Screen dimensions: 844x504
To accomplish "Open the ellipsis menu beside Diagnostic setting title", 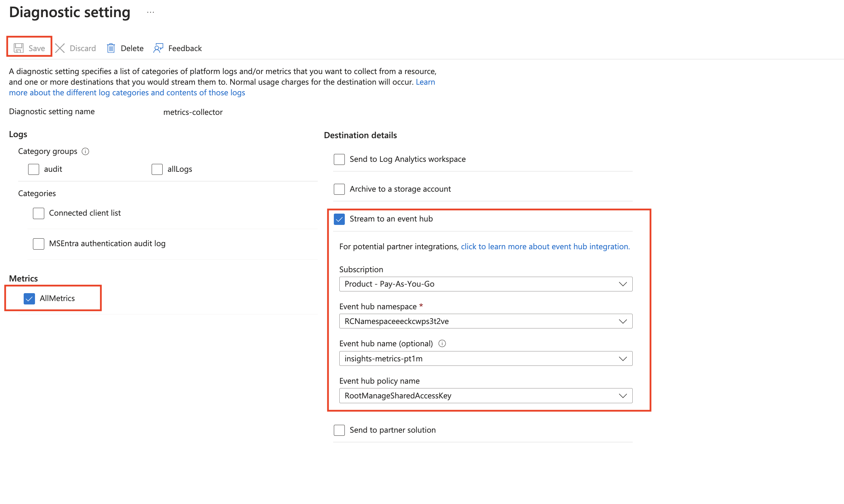I will point(150,12).
